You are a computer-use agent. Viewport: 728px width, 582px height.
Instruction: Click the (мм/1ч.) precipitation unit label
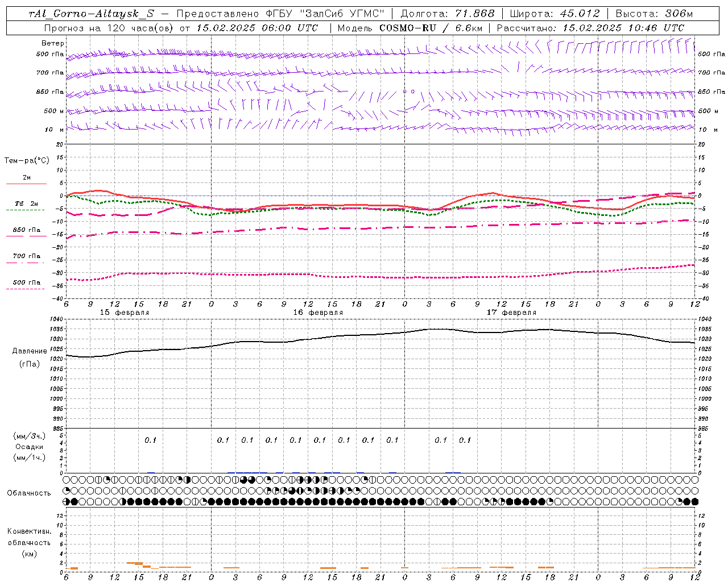click(30, 457)
